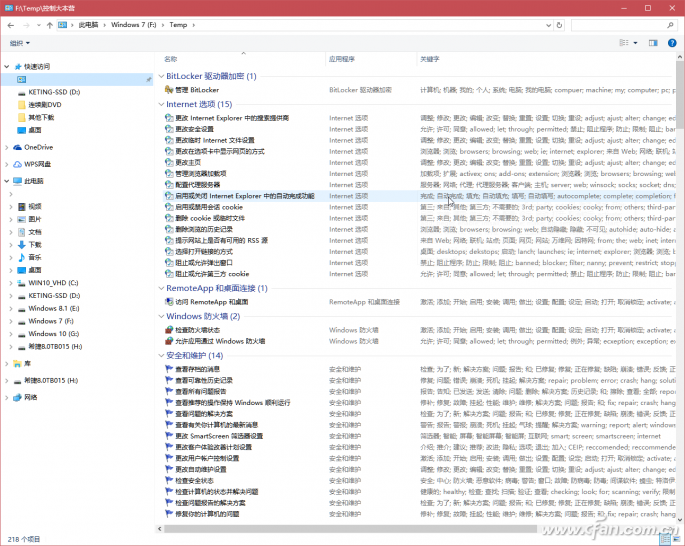
Task: Go up one folder level arrow
Action: (50, 25)
